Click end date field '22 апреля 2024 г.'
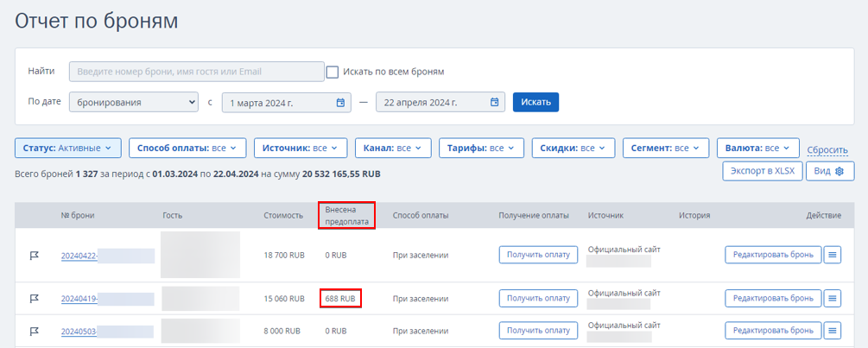Viewport: 868px width, 348px height. [440, 103]
